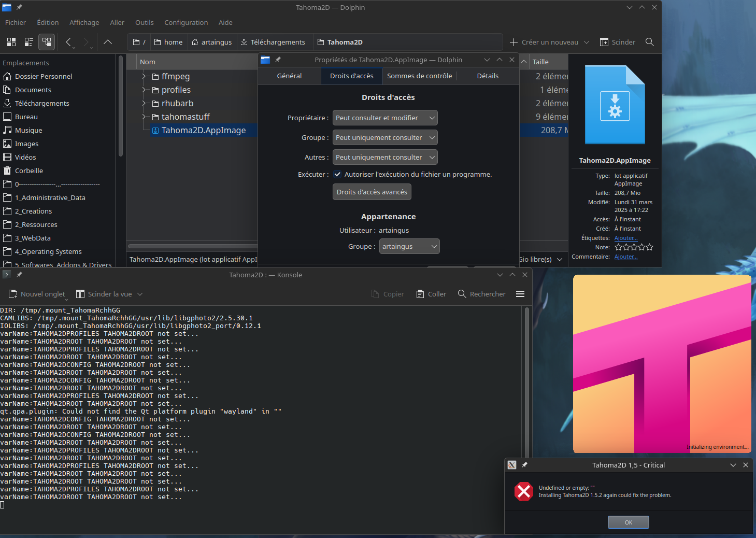Open Konsole hamburger menu

[x=520, y=294]
